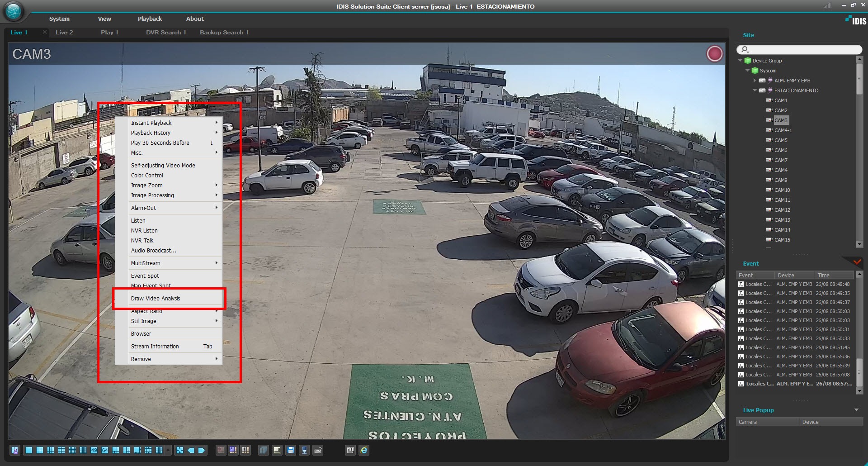The height and width of the screenshot is (466, 868).
Task: Click the full screen arrows icon
Action: click(180, 450)
